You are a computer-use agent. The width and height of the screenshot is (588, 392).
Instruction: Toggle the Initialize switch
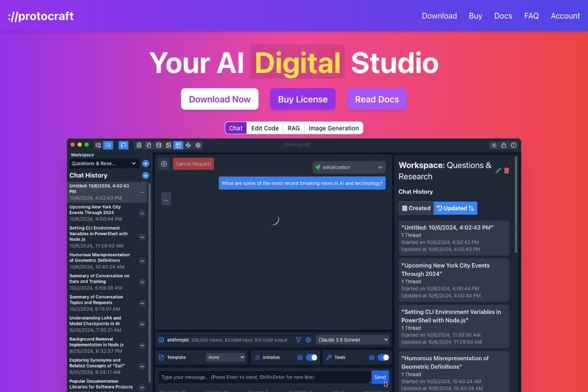tap(311, 357)
